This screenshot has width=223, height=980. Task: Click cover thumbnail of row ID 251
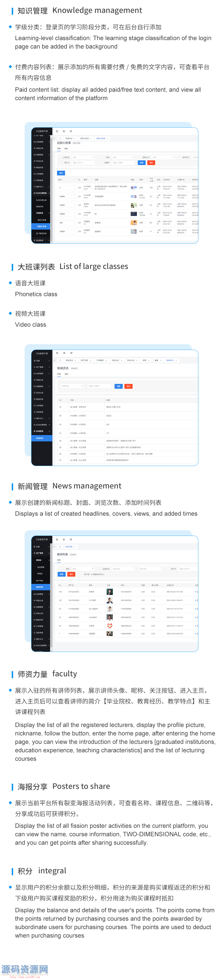pos(134,223)
